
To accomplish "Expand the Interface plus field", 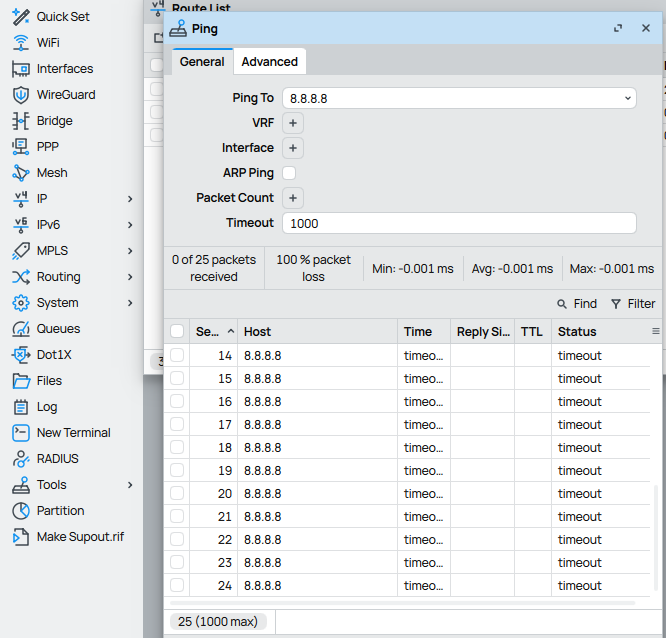I will pos(293,148).
